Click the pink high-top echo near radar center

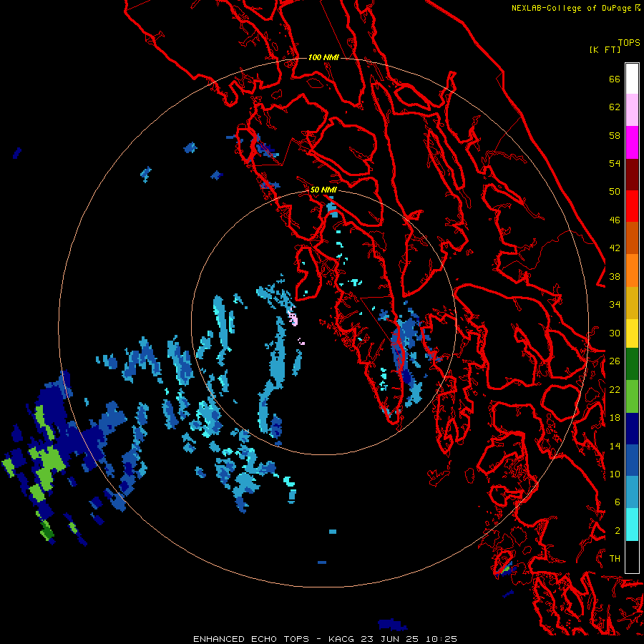[x=293, y=318]
